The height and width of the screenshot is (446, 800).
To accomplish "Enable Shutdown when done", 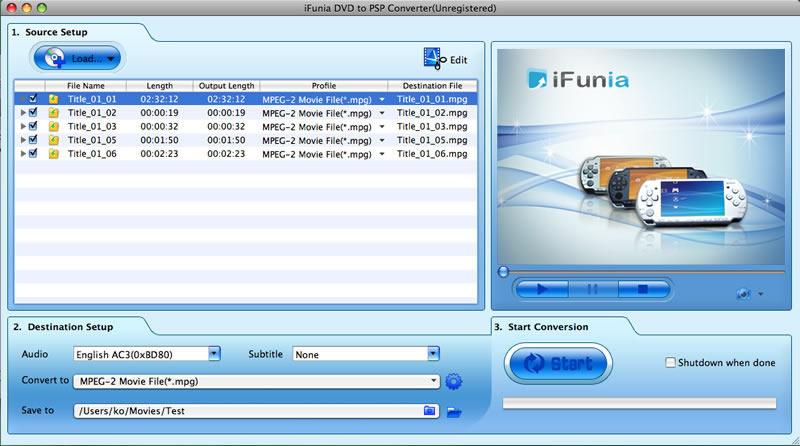I will pyautogui.click(x=670, y=362).
